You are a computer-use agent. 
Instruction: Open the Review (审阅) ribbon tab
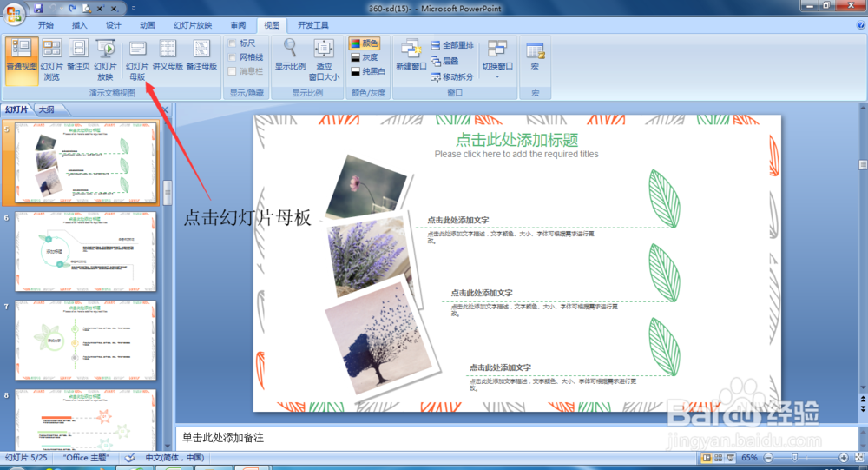coord(238,25)
